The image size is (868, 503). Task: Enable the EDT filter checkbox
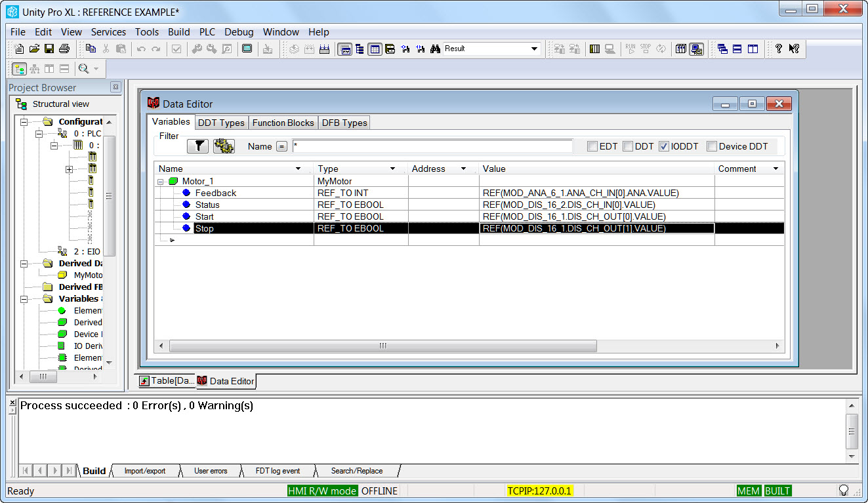point(592,146)
